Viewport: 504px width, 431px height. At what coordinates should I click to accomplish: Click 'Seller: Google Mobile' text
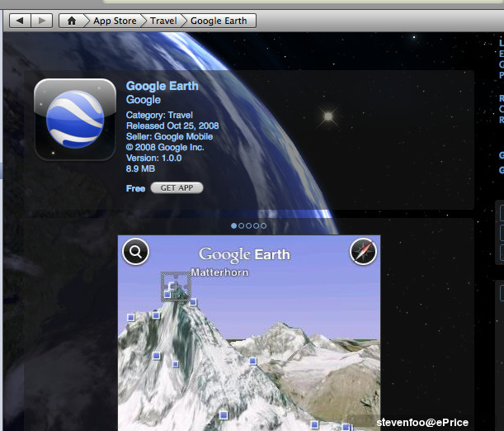click(x=169, y=137)
